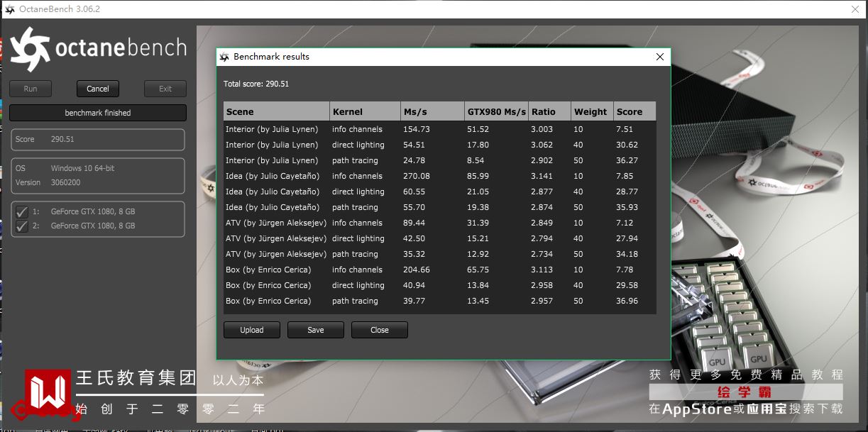
Task: Click the 154.73 Ms/s value
Action: (x=417, y=129)
